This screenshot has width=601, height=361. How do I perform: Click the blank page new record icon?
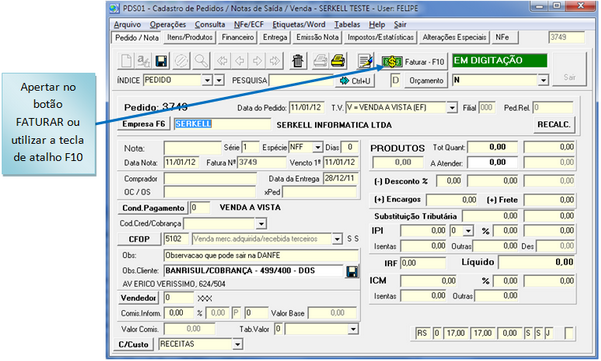[x=126, y=61]
